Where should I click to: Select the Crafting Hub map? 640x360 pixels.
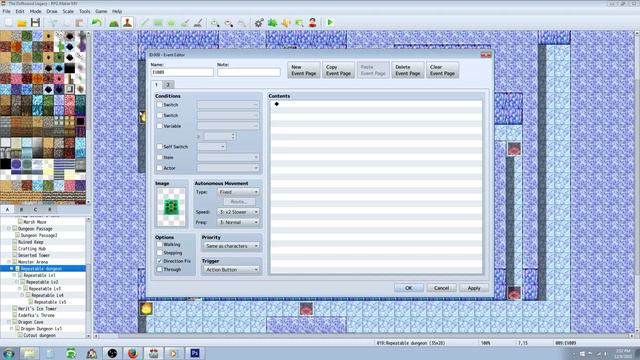[x=32, y=249]
